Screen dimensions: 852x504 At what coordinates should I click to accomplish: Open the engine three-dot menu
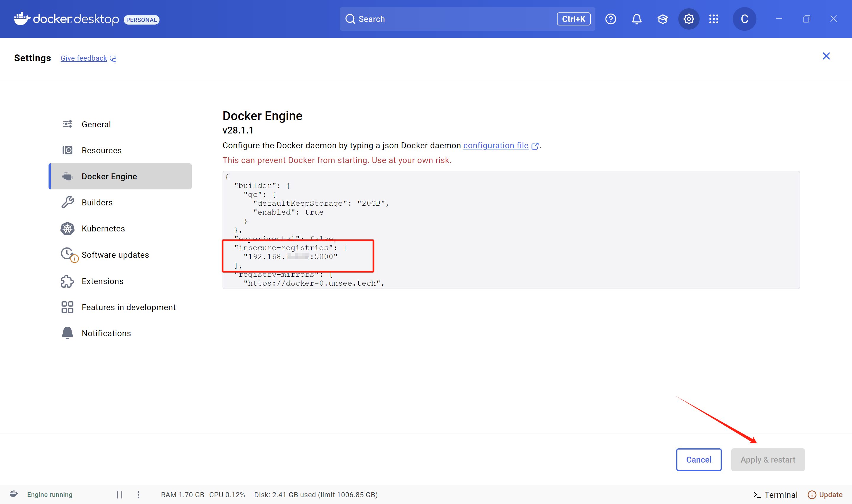tap(138, 495)
